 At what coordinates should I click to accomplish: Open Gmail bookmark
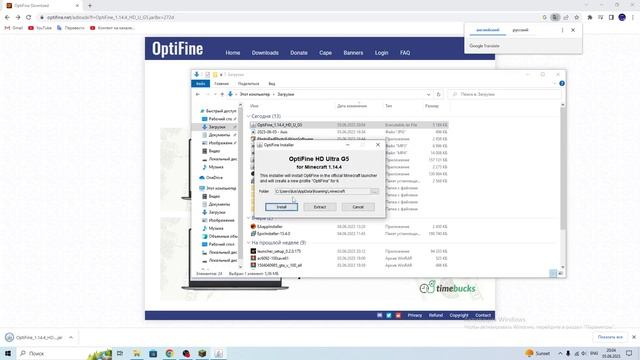(x=13, y=28)
